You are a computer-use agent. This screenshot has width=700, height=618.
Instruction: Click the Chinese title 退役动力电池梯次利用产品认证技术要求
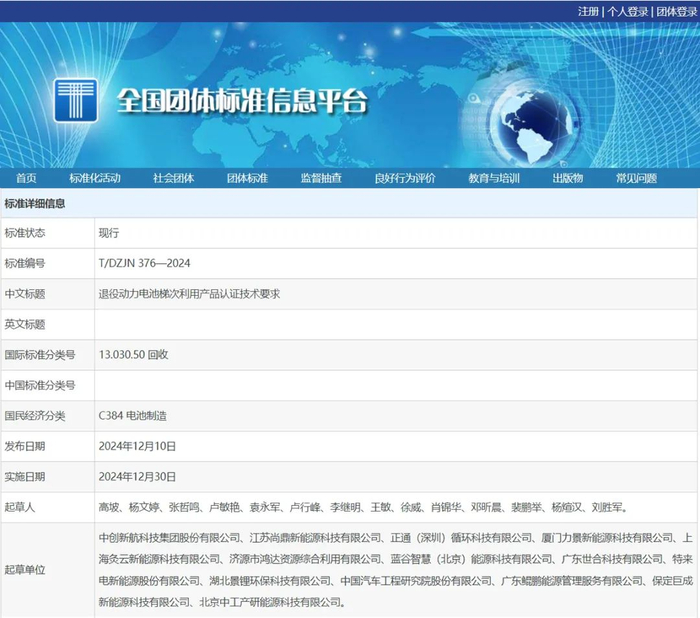(188, 294)
